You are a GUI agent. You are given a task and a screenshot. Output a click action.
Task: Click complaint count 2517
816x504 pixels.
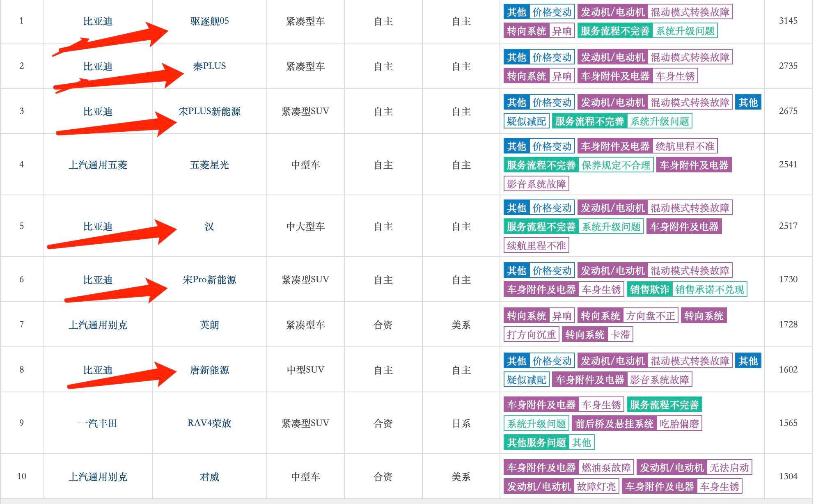click(788, 226)
